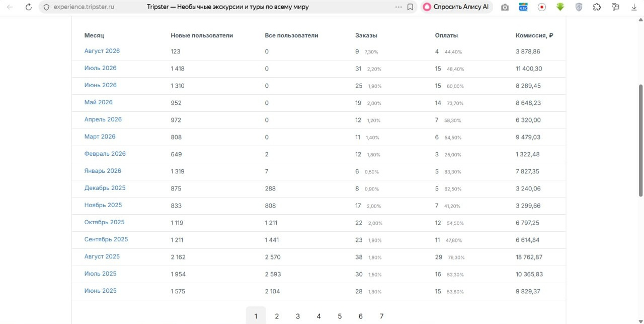The height and width of the screenshot is (324, 644).
Task: Open the three-dots menu in the address bar
Action: point(399,7)
